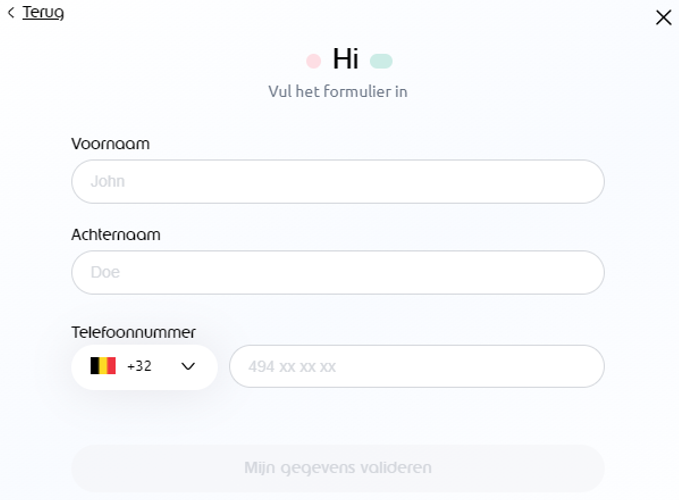This screenshot has height=500, width=679.
Task: Click the Telefoonnummer field label
Action: (133, 331)
